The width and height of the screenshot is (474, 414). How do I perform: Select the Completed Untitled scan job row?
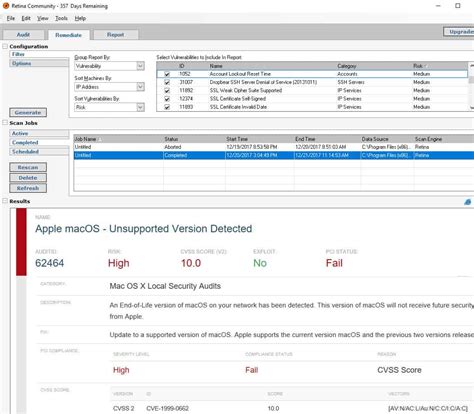point(274,155)
